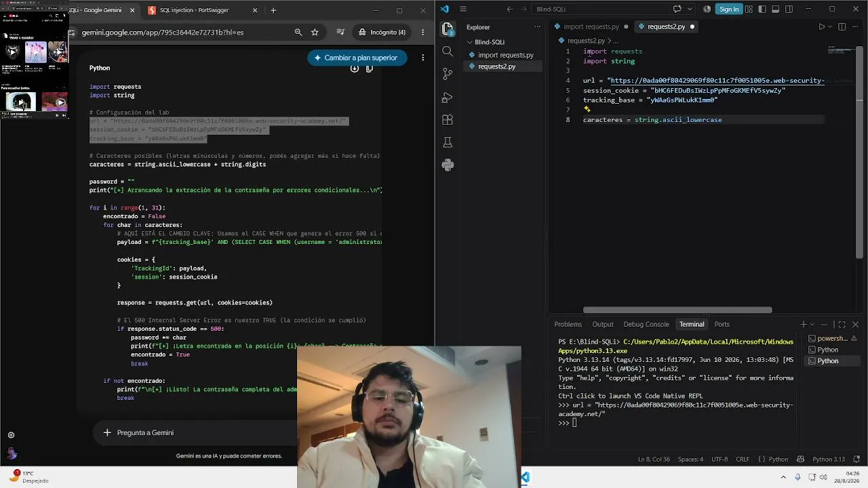Switch to the requests2.py editor tab
Screen dimensions: 868x488
click(666, 26)
